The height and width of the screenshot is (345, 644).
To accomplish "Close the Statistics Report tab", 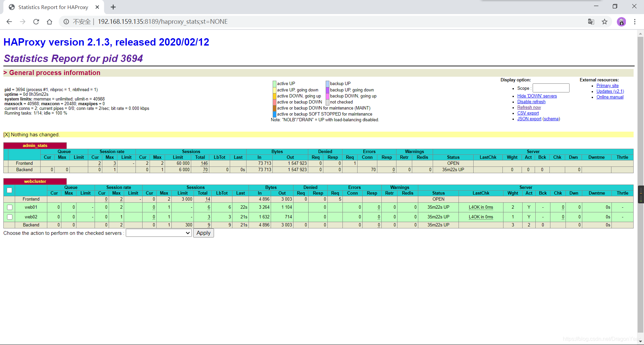I will (x=97, y=7).
